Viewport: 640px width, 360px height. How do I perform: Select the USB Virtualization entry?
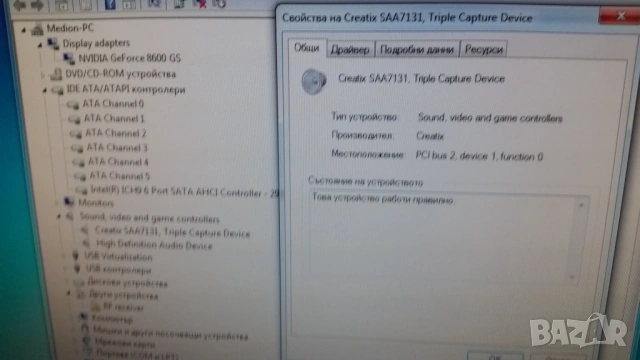118,256
